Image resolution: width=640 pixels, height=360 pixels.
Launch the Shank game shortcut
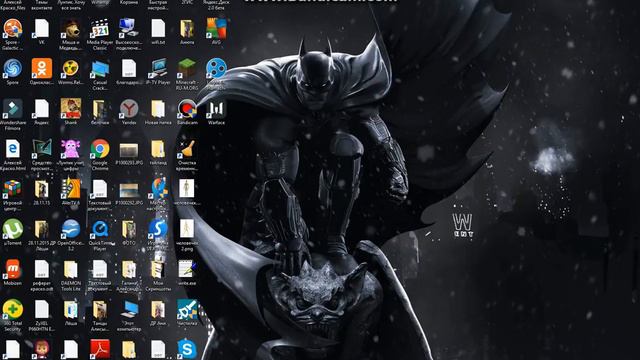71,109
